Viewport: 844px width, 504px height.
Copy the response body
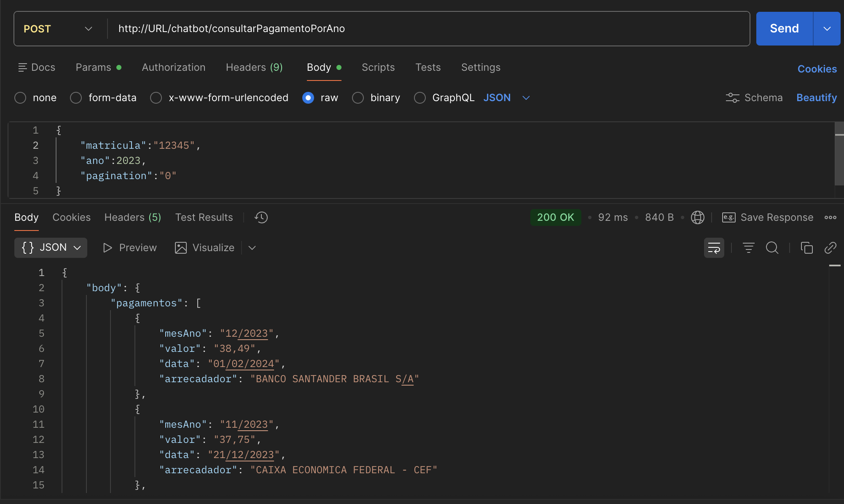tap(807, 248)
